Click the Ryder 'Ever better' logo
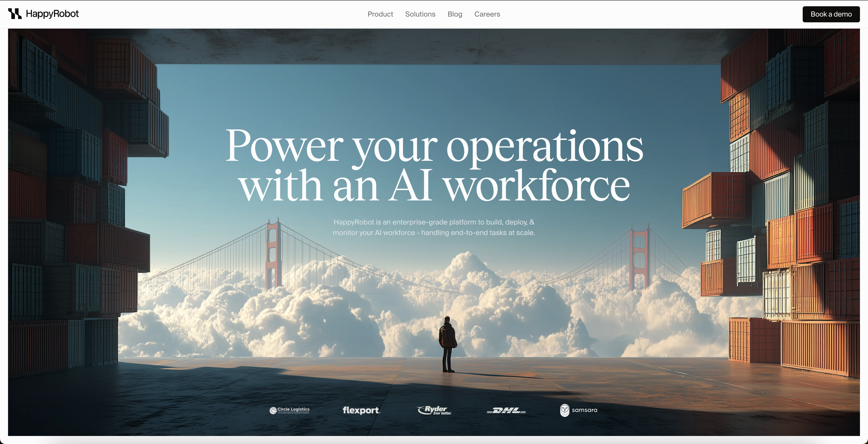868x444 pixels. pyautogui.click(x=434, y=410)
